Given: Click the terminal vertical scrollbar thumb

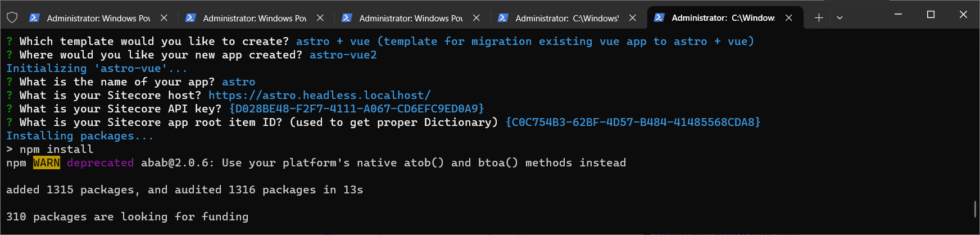Looking at the screenshot, I should coord(976,209).
